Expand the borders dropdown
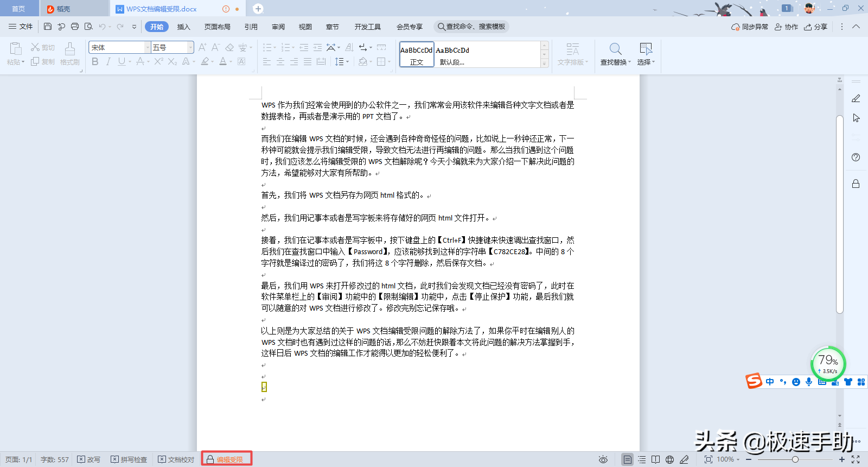 click(389, 62)
